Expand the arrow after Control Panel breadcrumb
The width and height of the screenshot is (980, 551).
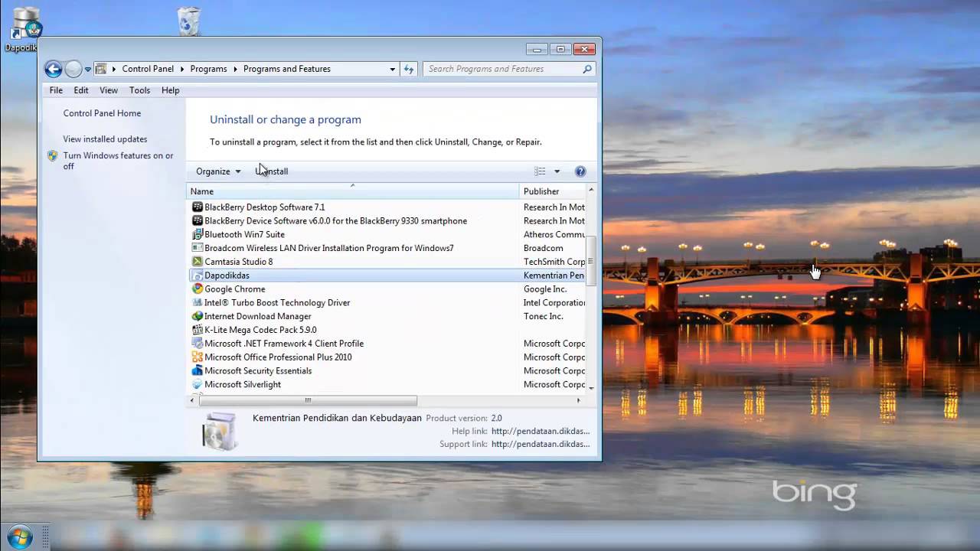coord(182,69)
